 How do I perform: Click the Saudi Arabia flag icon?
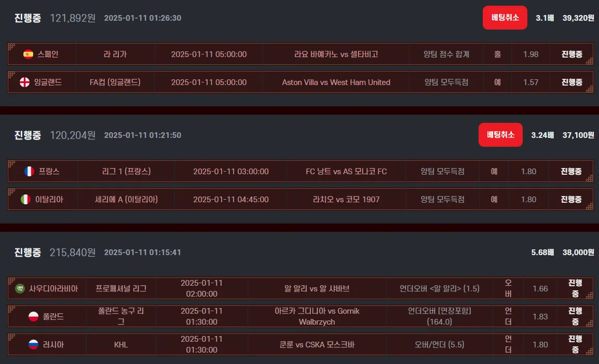coord(20,288)
